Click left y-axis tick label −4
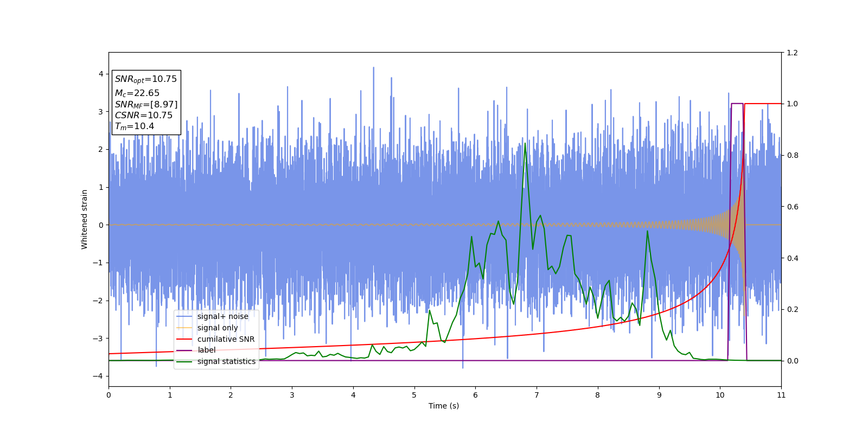The image size is (868, 434). pyautogui.click(x=98, y=376)
